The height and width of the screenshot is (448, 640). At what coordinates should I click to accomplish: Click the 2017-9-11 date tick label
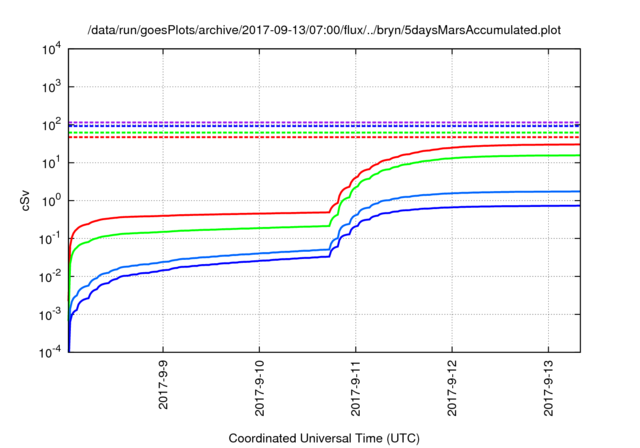coord(356,388)
